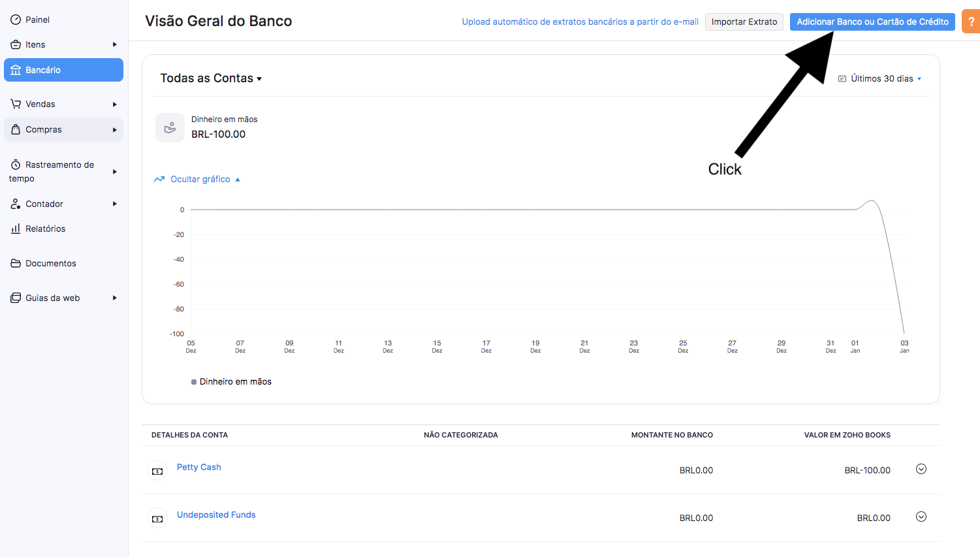The width and height of the screenshot is (980, 557).
Task: Click the Bancário bank building icon
Action: coord(16,70)
